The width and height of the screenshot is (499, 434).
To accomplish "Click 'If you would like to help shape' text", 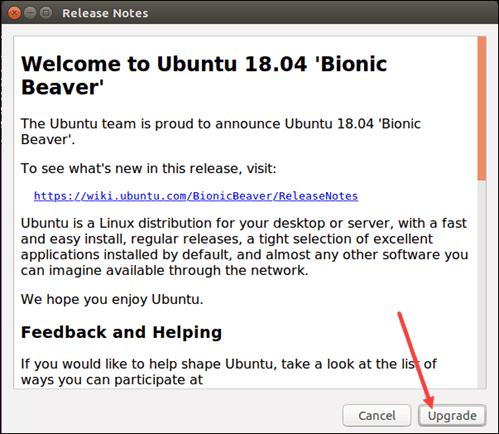I will tap(229, 372).
